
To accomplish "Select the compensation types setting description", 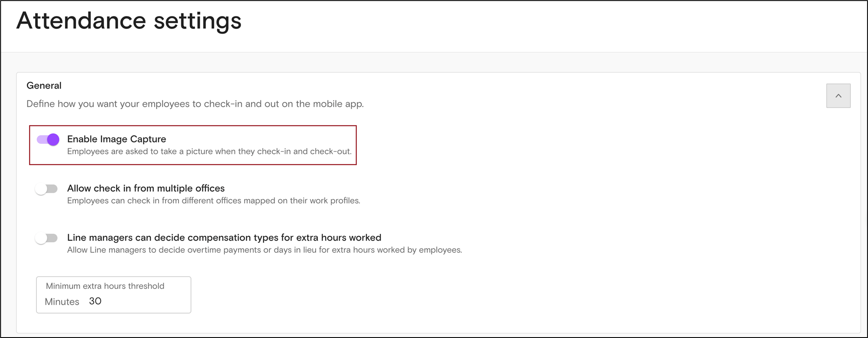I will pyautogui.click(x=264, y=250).
